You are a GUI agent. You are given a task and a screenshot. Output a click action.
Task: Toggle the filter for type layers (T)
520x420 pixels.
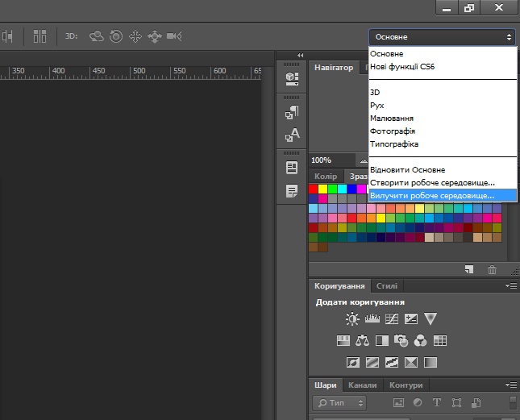coord(437,403)
